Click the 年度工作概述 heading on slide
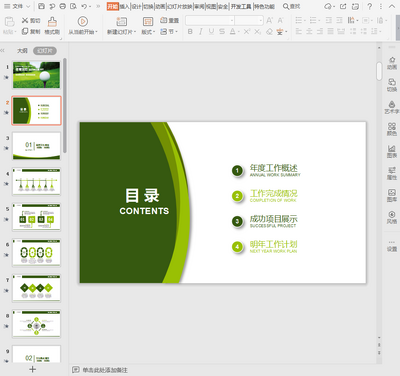 [274, 168]
